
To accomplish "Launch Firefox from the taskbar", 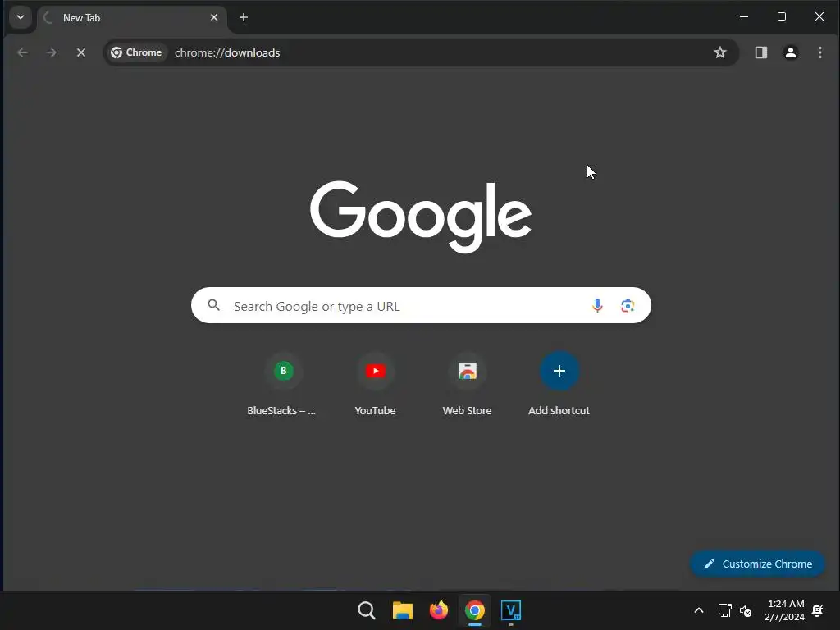I will 439,610.
